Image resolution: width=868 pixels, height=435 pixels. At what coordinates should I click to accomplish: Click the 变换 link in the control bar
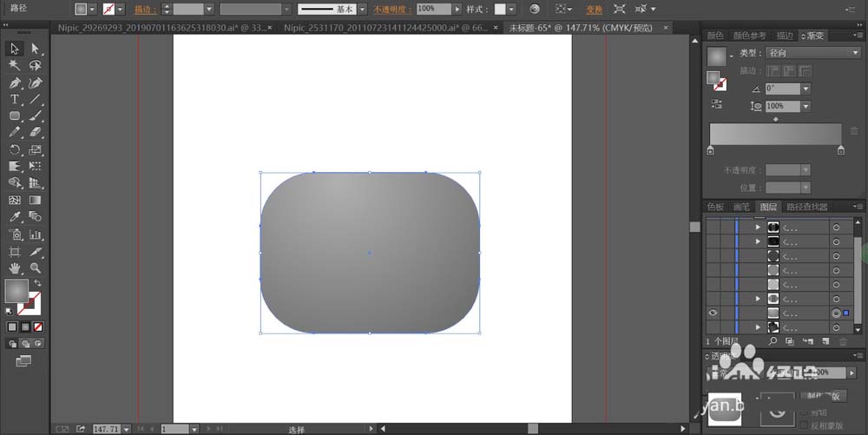pos(595,10)
